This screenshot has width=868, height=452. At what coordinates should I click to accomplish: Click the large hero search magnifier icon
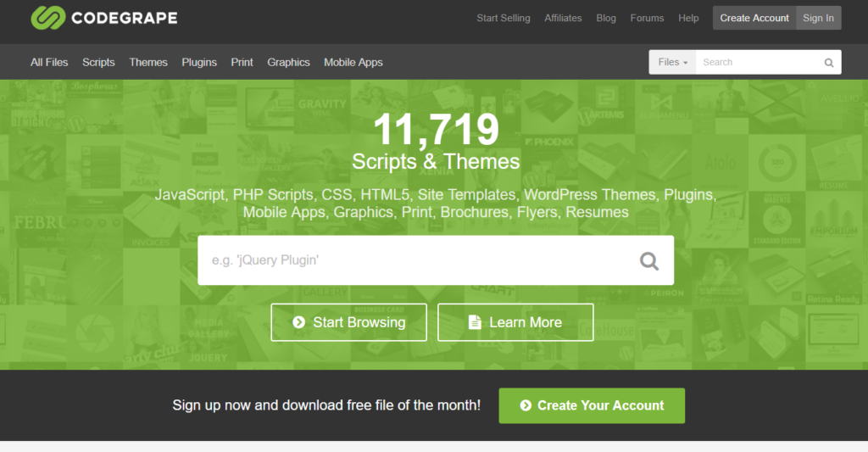[648, 260]
